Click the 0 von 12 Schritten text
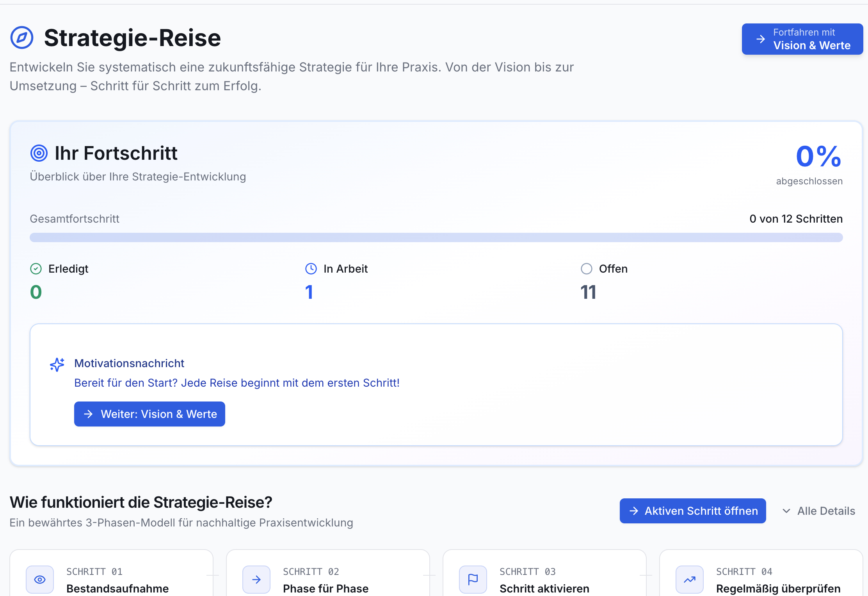Screen dimensions: 868x596 (x=796, y=219)
